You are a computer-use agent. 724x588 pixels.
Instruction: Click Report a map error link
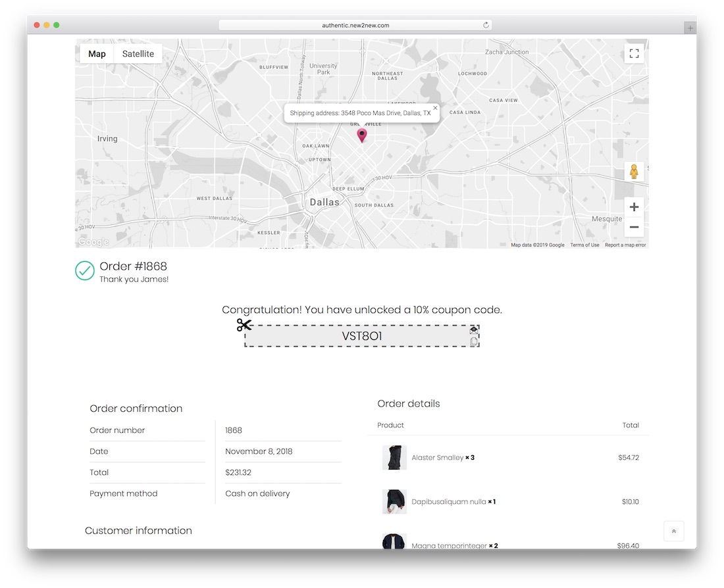click(x=625, y=245)
